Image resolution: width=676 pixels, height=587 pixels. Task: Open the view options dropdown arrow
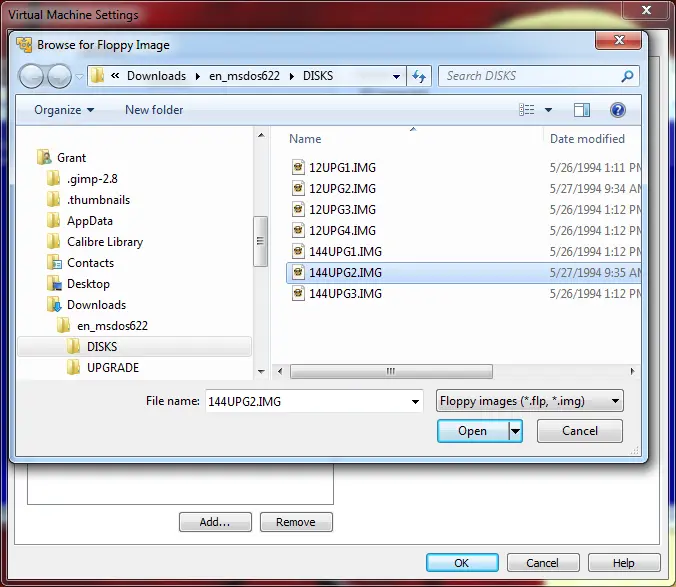pyautogui.click(x=548, y=110)
